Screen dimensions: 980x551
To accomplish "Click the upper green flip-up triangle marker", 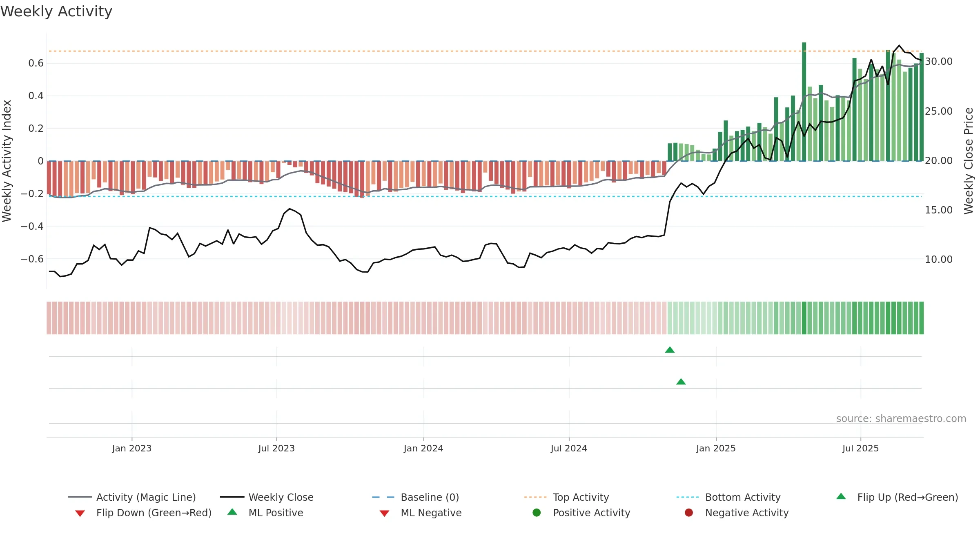I will tap(670, 350).
